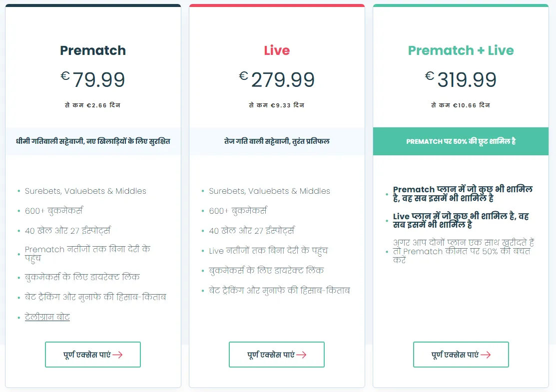This screenshot has width=556, height=392.
Task: Click the bullet next to Surebets in Prematch plan
Action: click(18, 191)
